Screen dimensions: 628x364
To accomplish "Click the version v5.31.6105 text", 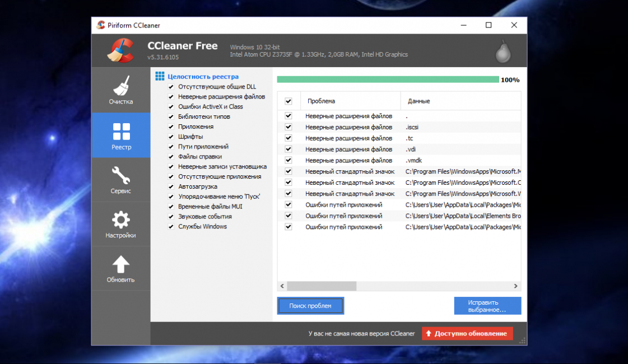I will 163,57.
